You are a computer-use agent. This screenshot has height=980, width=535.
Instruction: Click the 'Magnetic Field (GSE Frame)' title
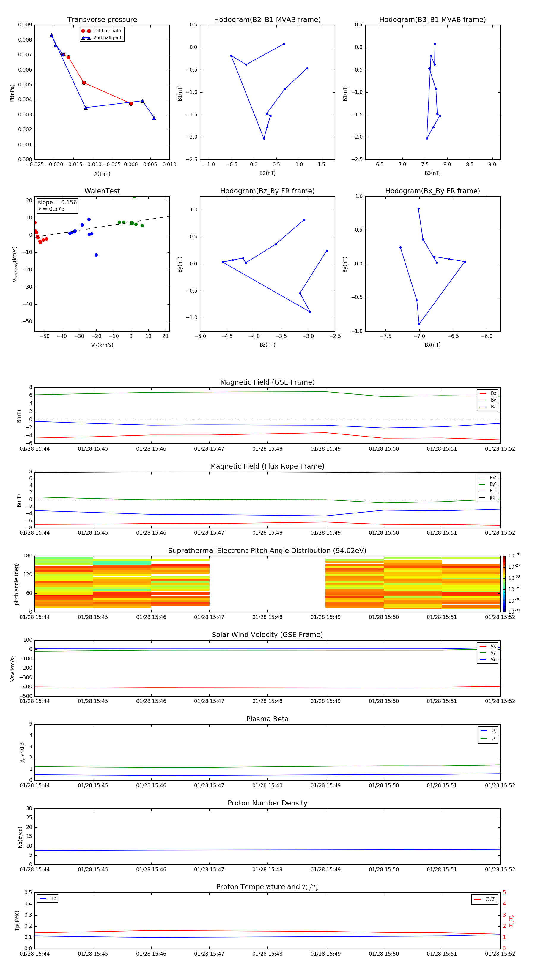click(x=267, y=382)
